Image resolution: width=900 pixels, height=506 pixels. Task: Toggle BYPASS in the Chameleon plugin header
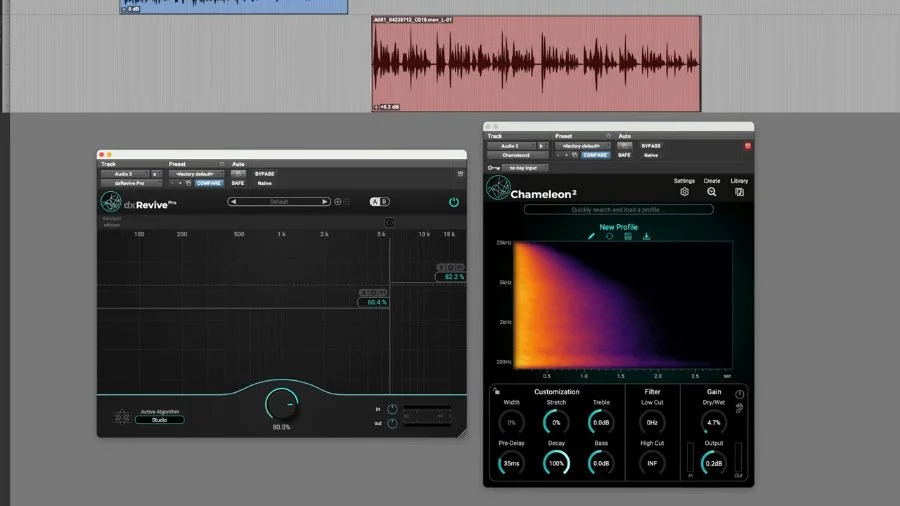click(x=651, y=146)
